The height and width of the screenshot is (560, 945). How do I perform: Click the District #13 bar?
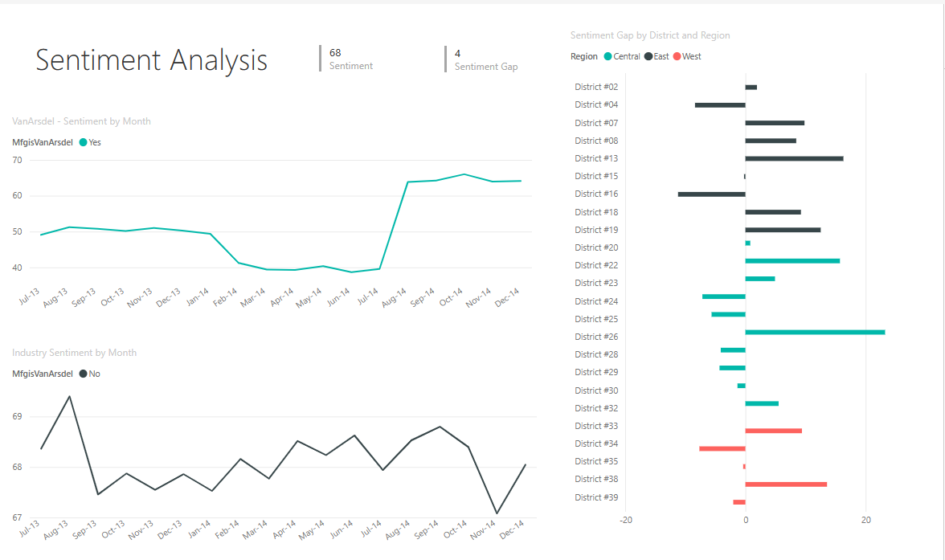point(794,158)
